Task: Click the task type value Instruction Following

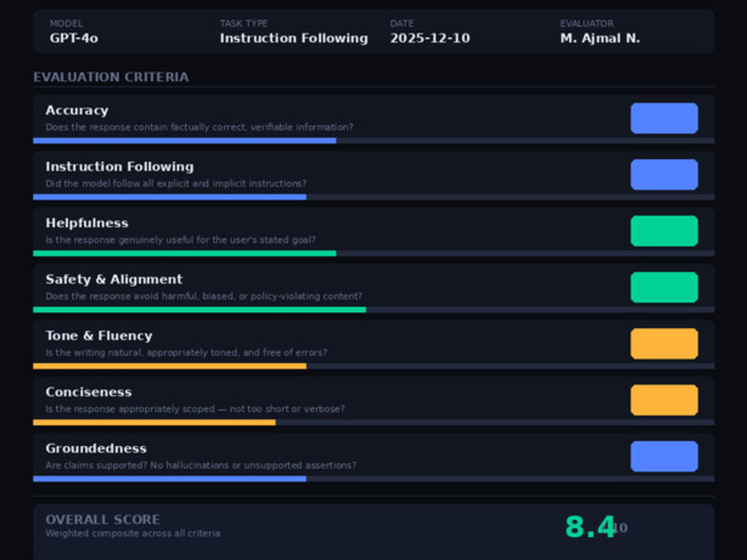Action: (x=294, y=38)
